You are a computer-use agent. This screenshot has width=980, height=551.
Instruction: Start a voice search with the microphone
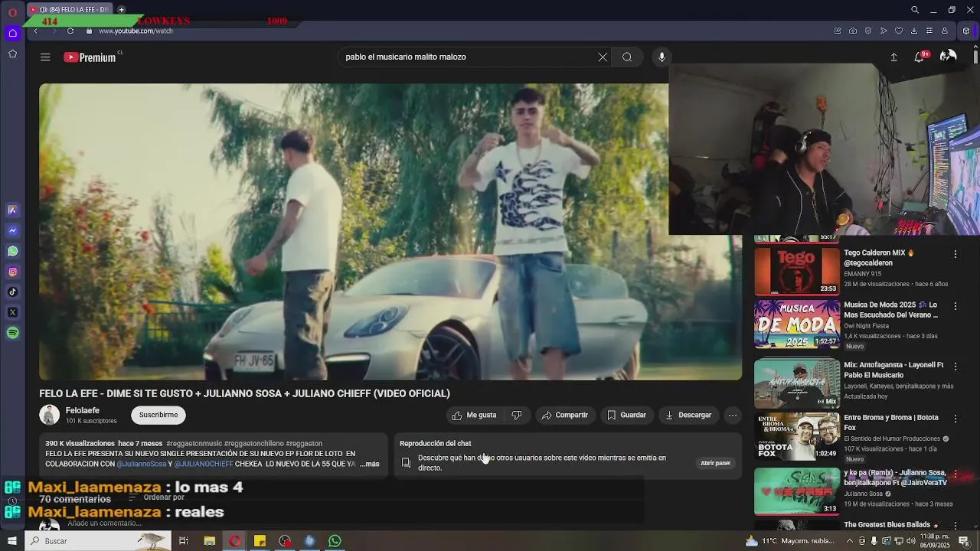pos(661,57)
